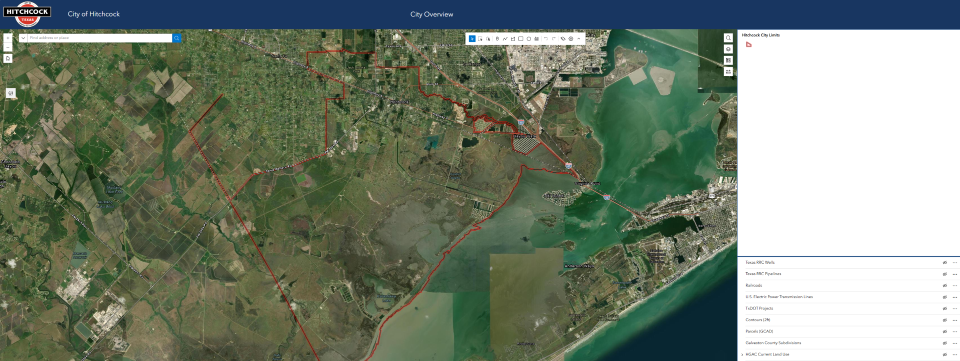960x361 pixels.
Task: Open the third button in the right-edge map stack
Action: [x=729, y=60]
